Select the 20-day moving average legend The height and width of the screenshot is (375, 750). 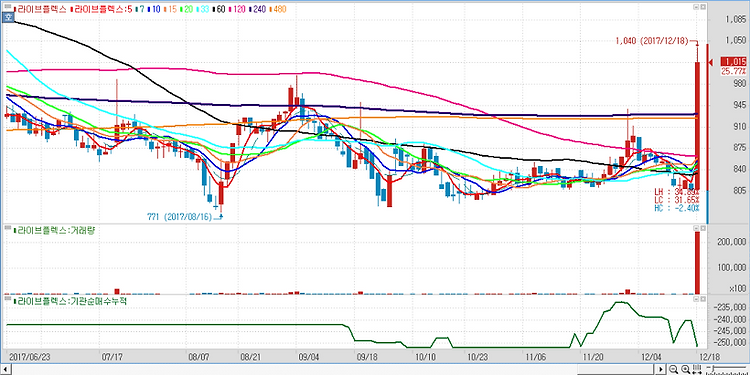coord(188,9)
